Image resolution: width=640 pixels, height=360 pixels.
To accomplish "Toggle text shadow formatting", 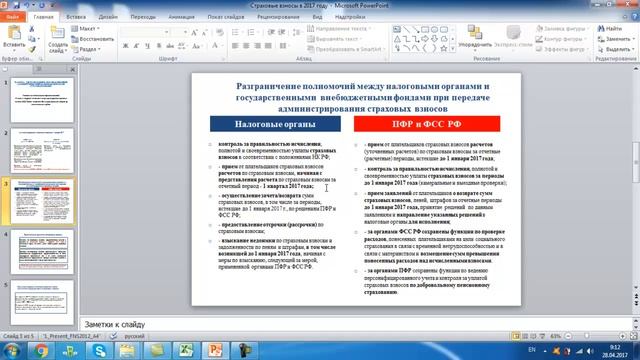I will coord(159,46).
